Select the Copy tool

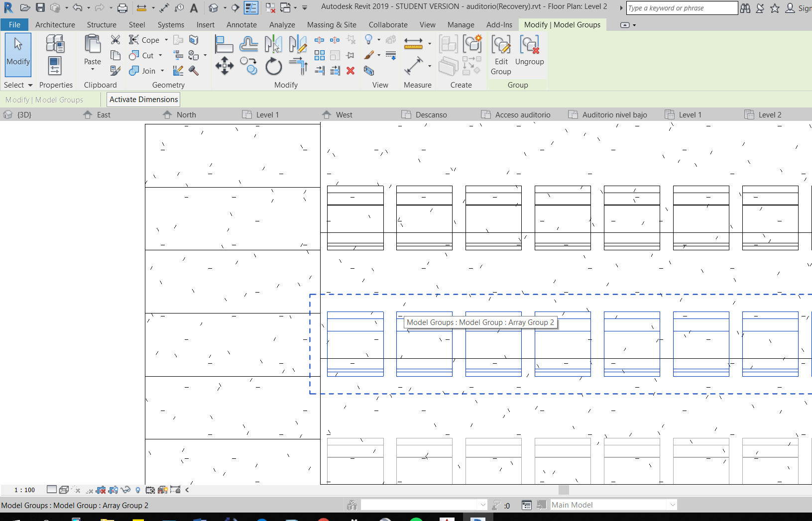click(x=249, y=65)
